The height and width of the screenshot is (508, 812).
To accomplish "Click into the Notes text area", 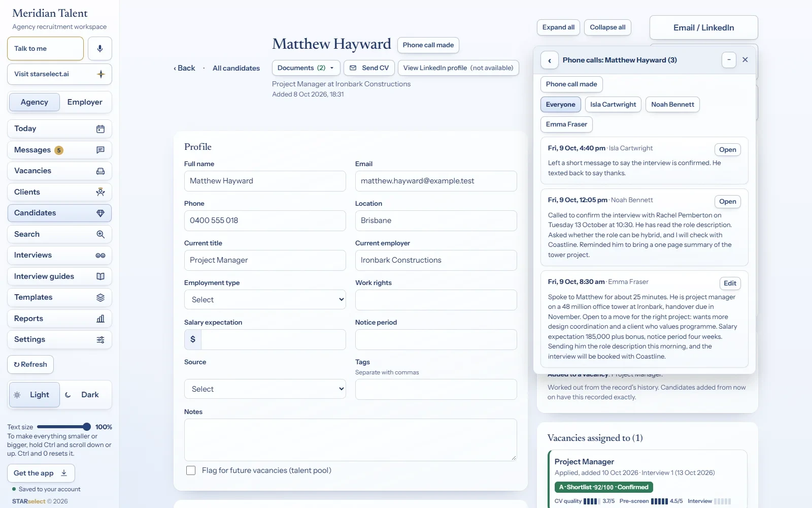I will coord(351,440).
